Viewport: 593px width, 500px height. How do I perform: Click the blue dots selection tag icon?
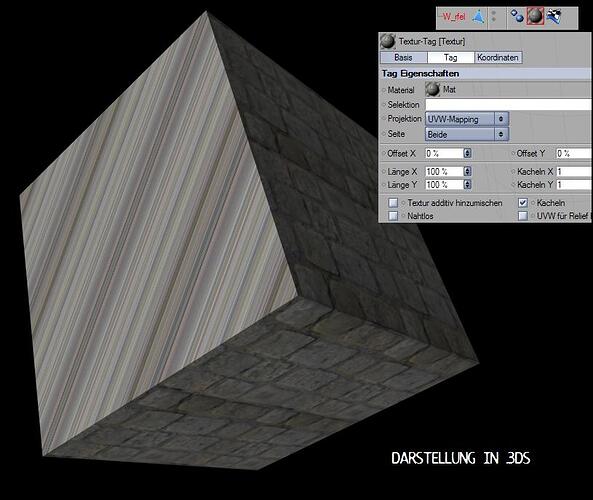(517, 16)
